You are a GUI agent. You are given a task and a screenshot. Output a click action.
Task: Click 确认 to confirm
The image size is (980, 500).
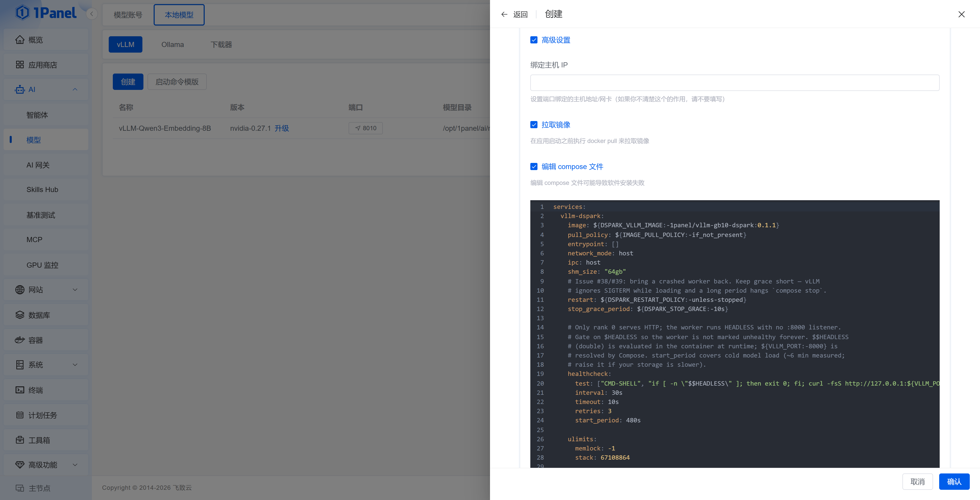pos(954,482)
